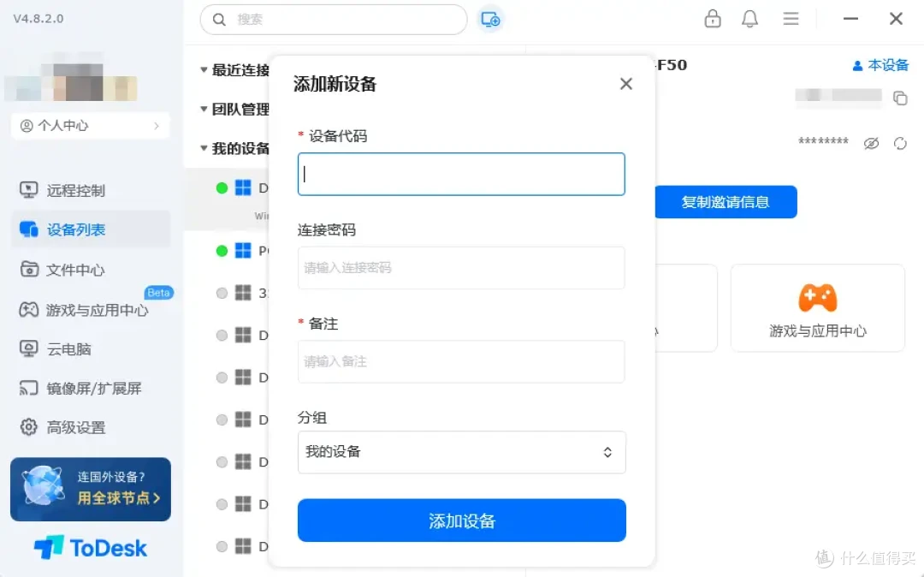The image size is (924, 577).
Task: Click the Windows icon of the device starting with 3
Action: (243, 293)
